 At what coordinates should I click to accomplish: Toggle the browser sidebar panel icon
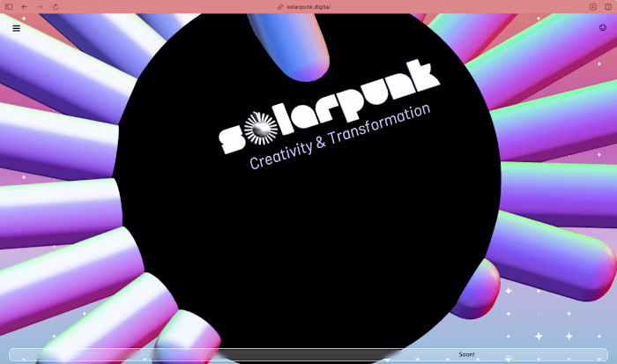pyautogui.click(x=9, y=7)
